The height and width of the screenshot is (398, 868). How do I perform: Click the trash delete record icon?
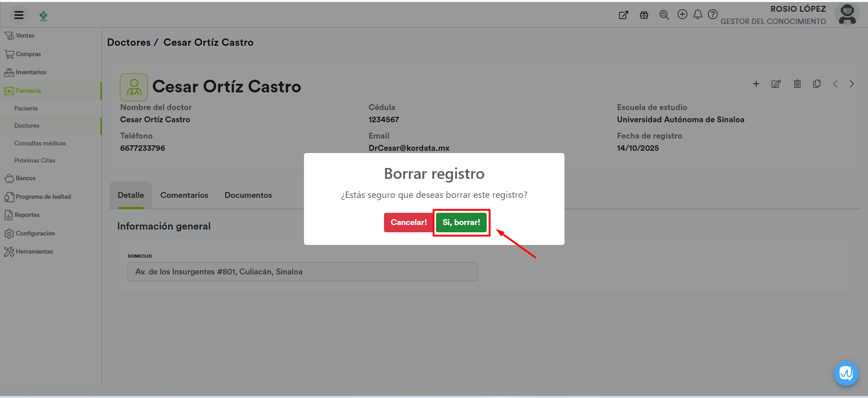click(797, 84)
